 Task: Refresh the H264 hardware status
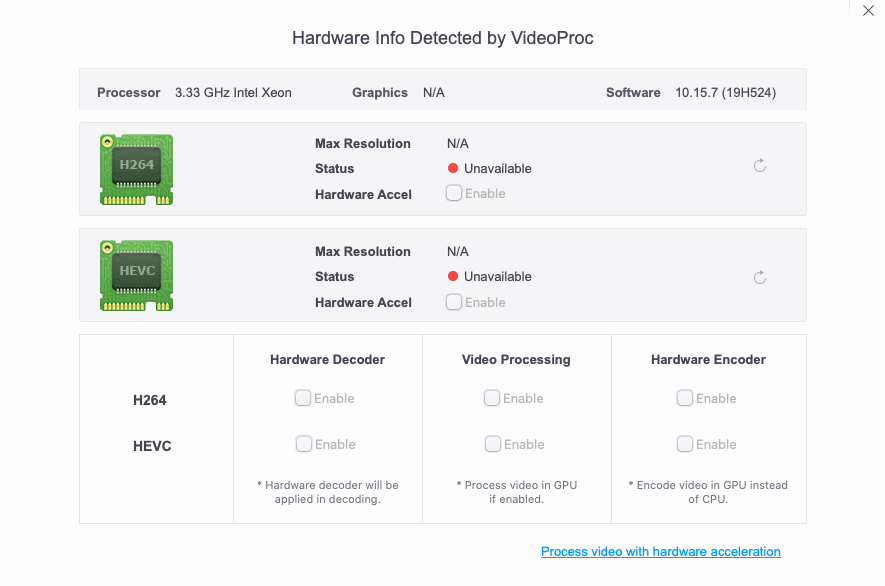(760, 166)
